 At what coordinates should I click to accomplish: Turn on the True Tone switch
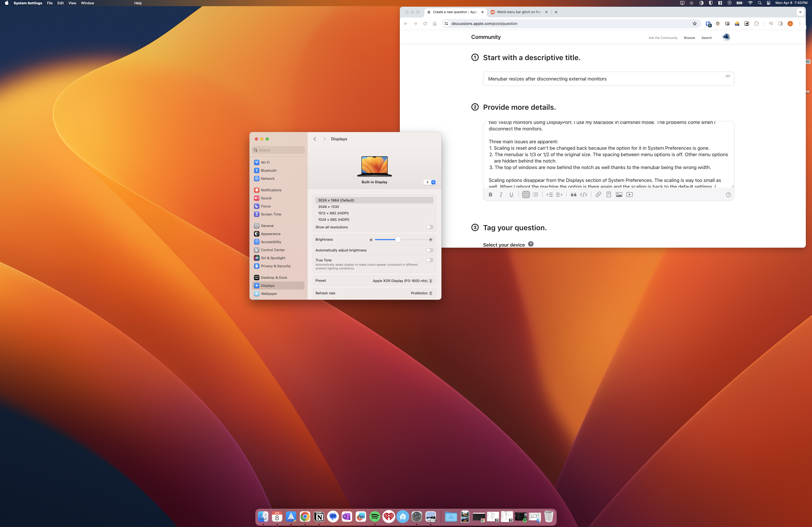[430, 260]
